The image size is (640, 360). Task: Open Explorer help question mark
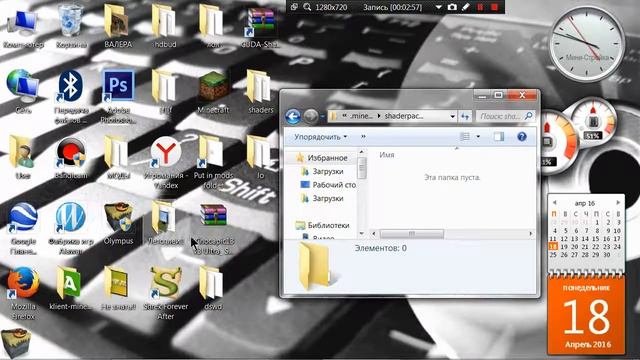click(522, 137)
